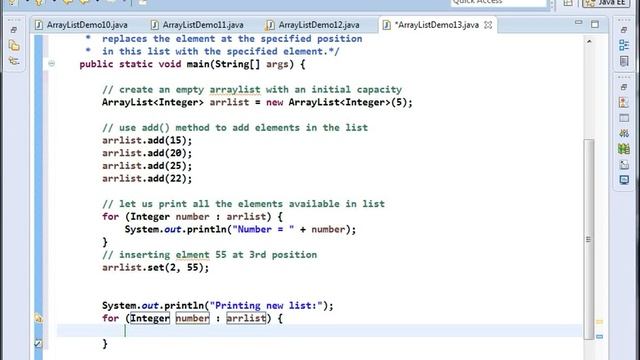
Task: Close the ArrayListDemo13.java tab
Action: click(488, 25)
